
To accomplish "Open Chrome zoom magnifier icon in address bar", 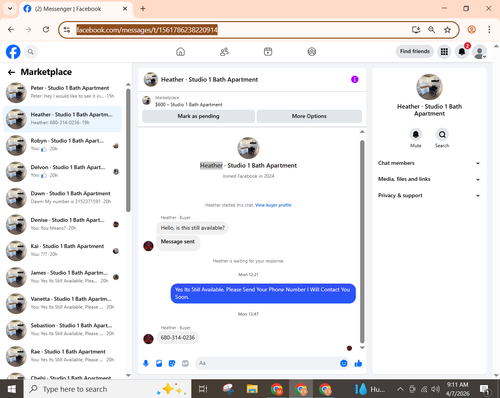I will 432,30.
